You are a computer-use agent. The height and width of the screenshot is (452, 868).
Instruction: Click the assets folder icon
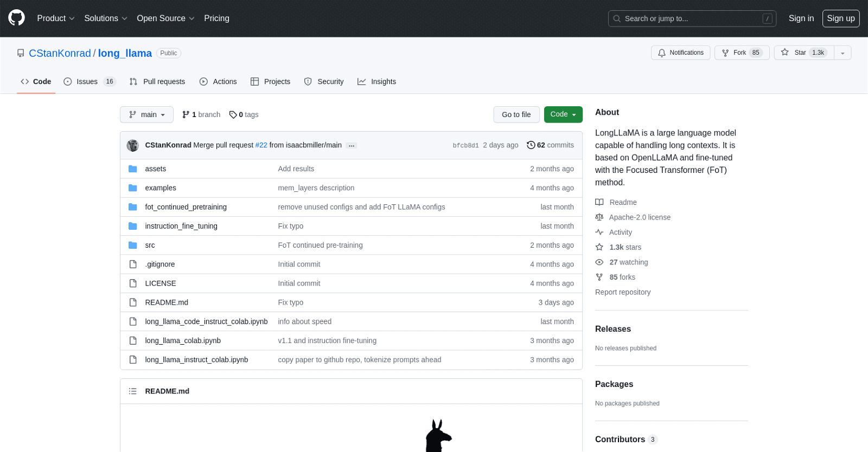133,169
